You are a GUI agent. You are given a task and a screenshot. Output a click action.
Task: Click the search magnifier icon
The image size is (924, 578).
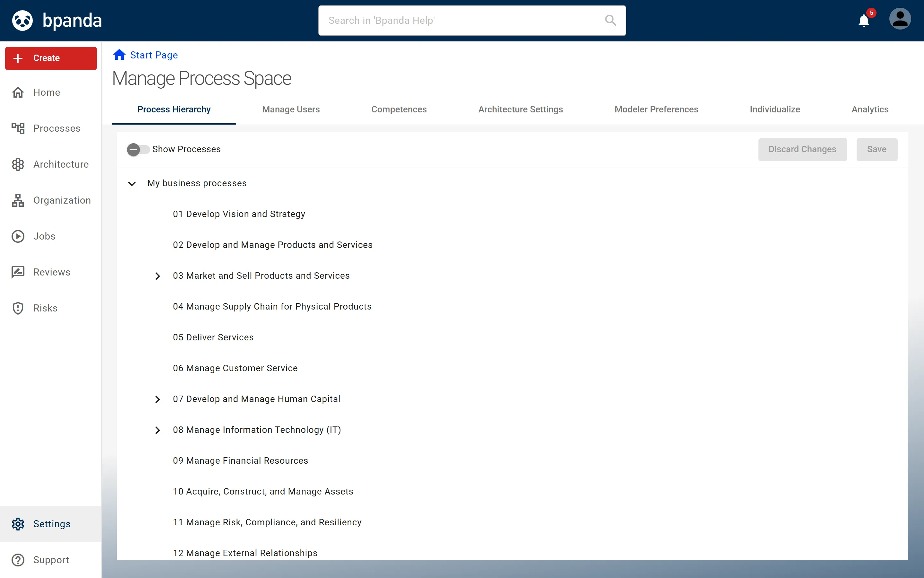coord(611,20)
